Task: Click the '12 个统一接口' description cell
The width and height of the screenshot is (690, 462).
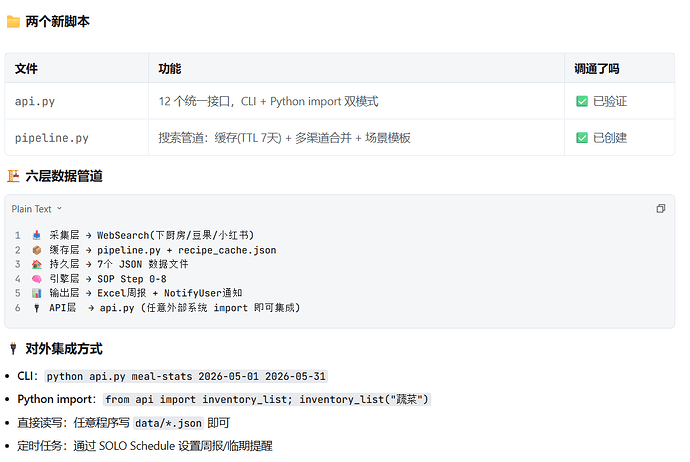Action: (x=356, y=101)
